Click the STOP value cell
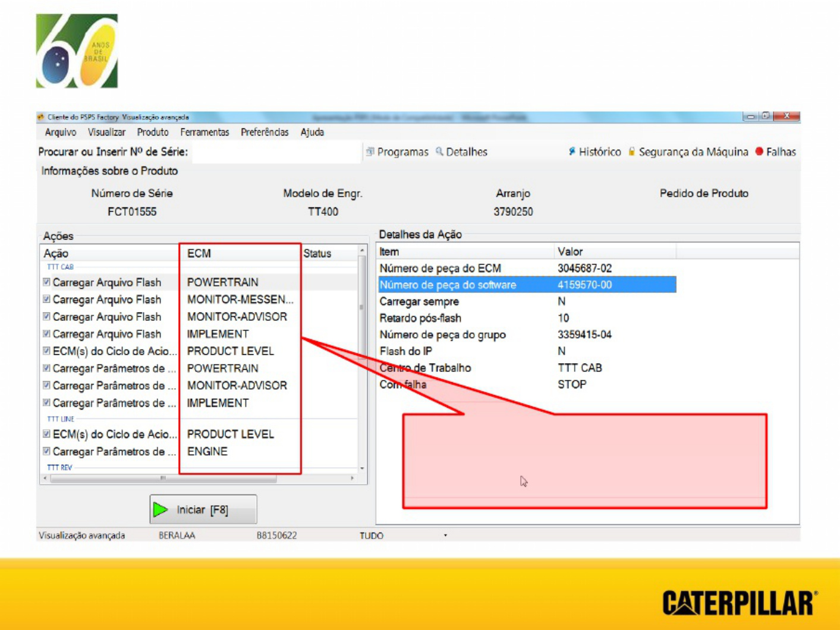This screenshot has width=840, height=630. click(572, 385)
